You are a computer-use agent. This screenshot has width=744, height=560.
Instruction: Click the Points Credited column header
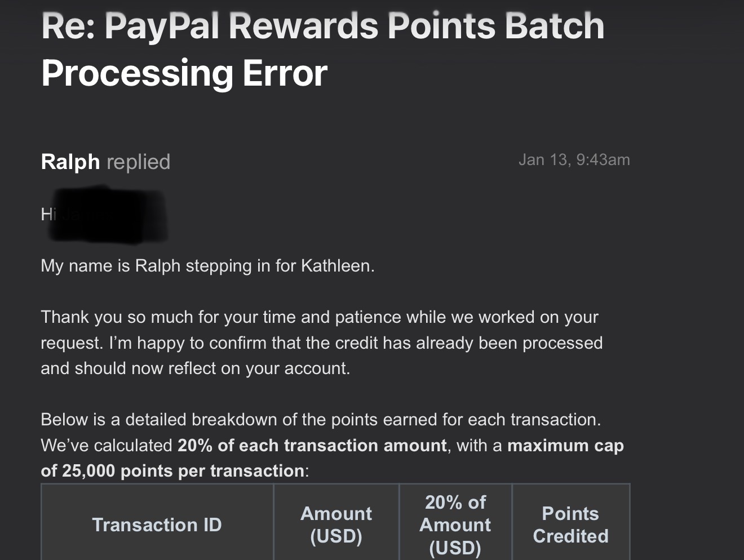(570, 525)
